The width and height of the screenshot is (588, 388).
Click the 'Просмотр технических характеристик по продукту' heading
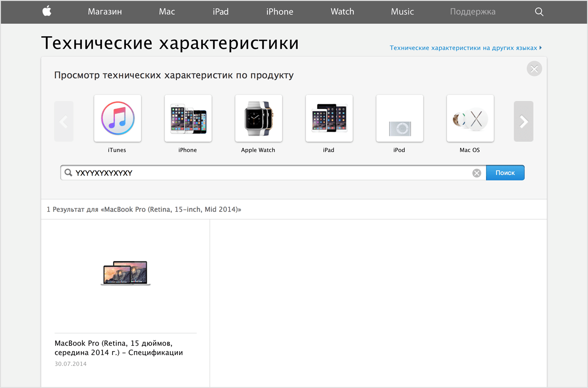pos(174,75)
